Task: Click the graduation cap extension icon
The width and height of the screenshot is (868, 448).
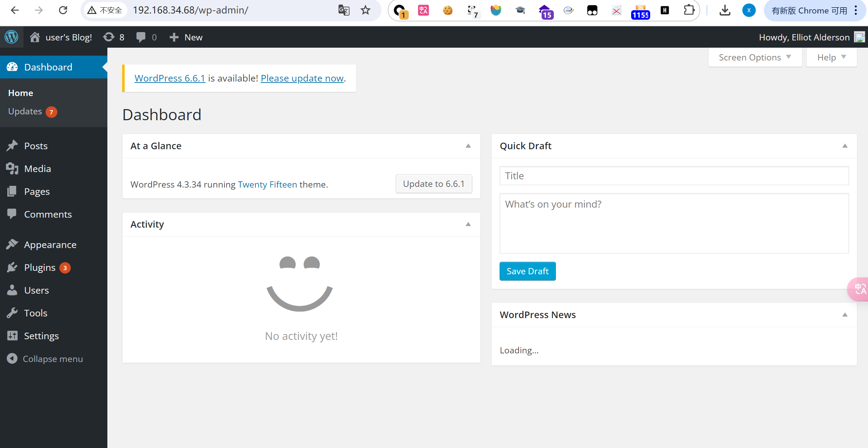Action: (x=520, y=10)
